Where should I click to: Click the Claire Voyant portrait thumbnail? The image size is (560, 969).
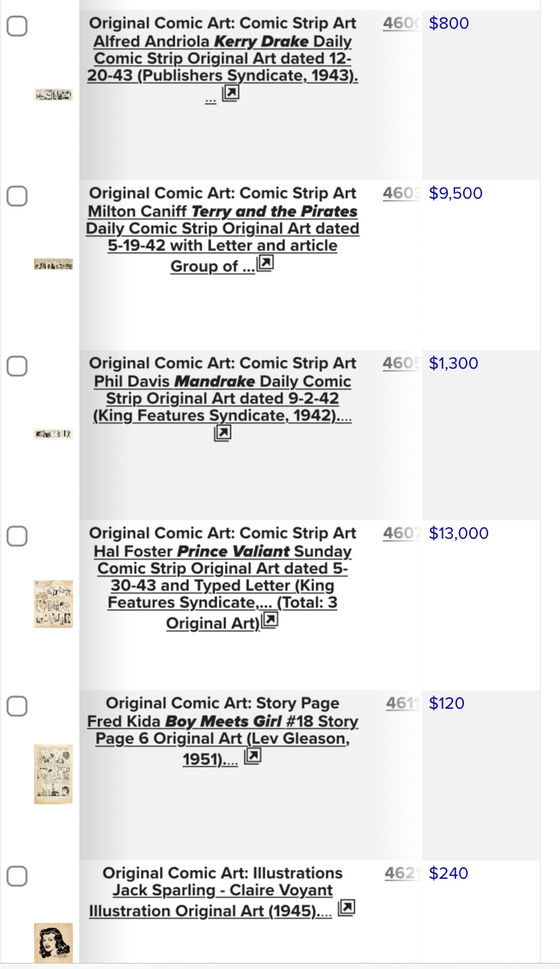click(53, 942)
